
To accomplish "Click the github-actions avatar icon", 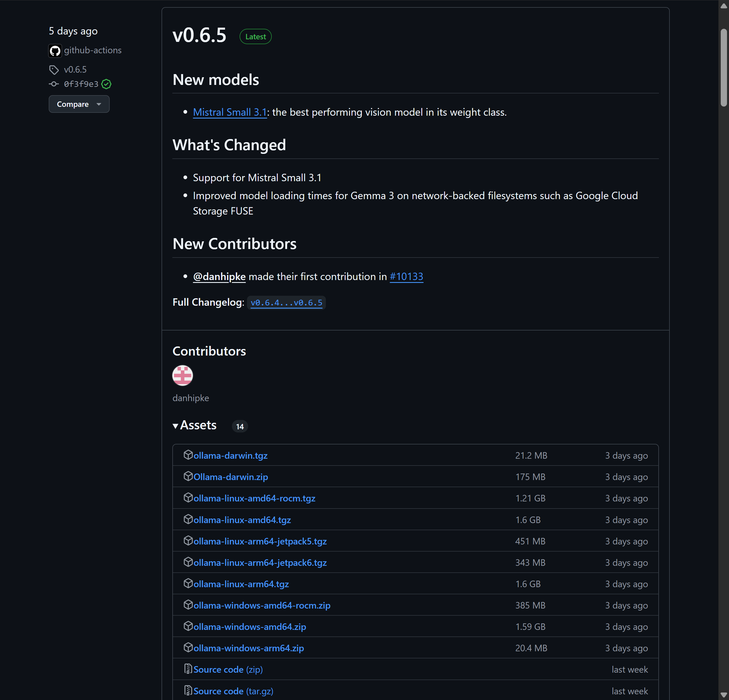I will click(55, 51).
